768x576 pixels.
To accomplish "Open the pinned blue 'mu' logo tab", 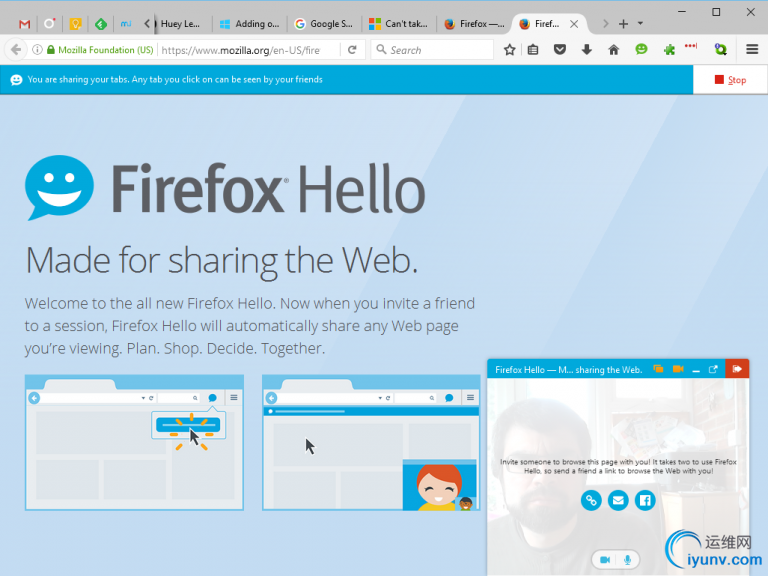I will coord(126,24).
